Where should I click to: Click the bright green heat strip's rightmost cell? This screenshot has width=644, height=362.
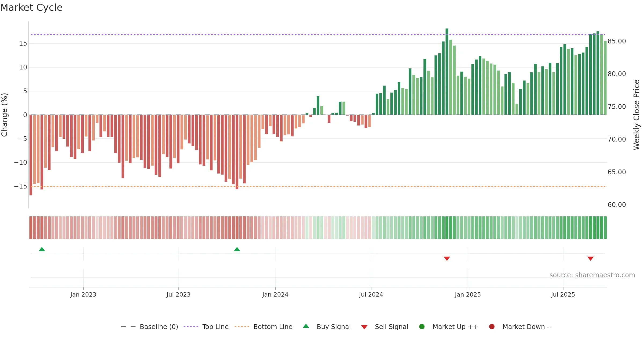tap(605, 228)
